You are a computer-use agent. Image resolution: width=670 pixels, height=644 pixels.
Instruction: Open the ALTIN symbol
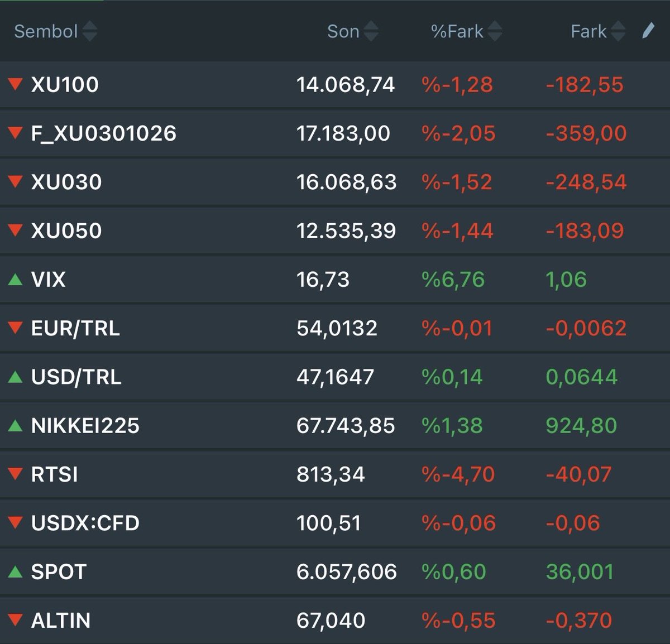61,621
